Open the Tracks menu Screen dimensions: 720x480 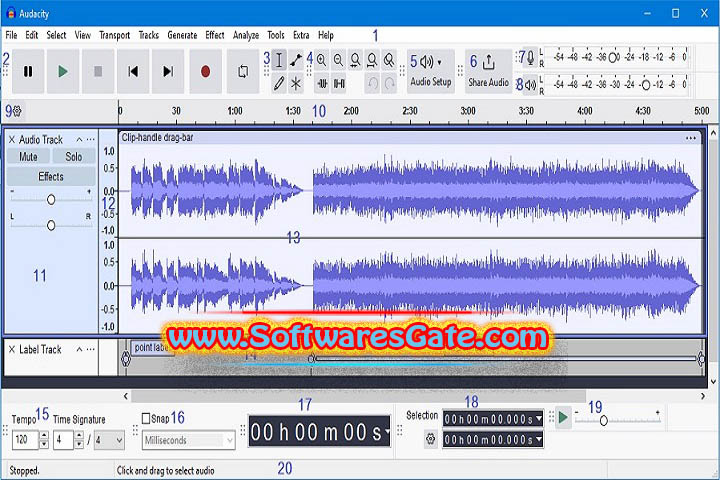pyautogui.click(x=149, y=35)
